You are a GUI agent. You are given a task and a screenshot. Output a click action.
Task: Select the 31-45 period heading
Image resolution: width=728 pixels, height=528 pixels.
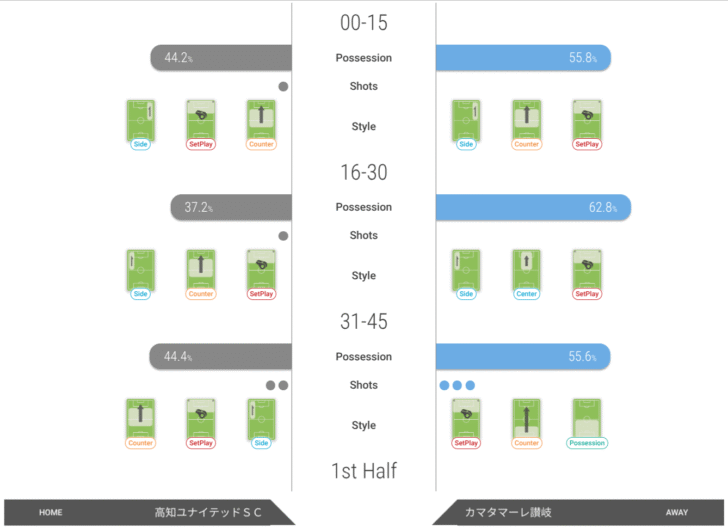364,321
